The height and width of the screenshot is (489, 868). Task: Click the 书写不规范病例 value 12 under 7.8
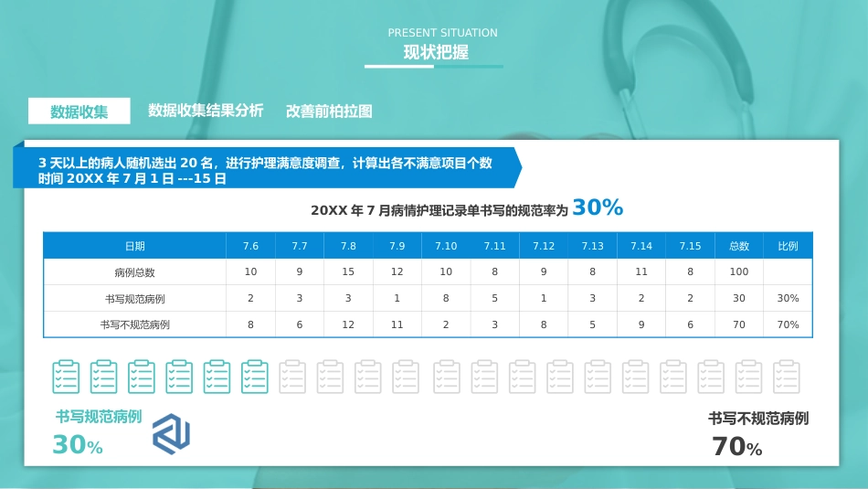coord(348,325)
